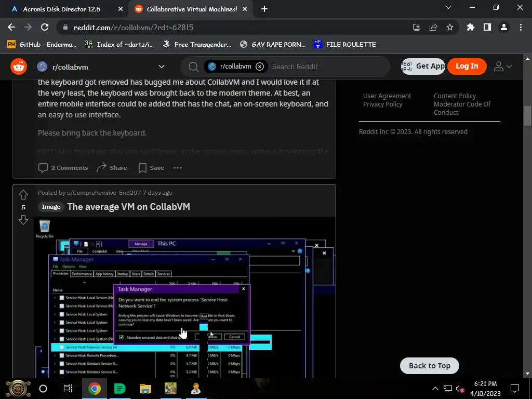Open the GitHub - Enderma bookmark

point(42,45)
